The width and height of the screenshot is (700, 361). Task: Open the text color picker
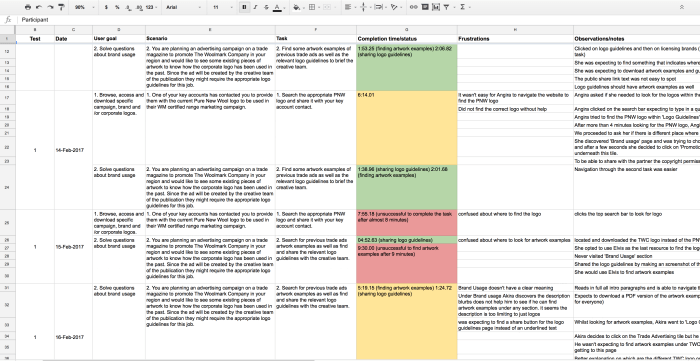point(277,7)
